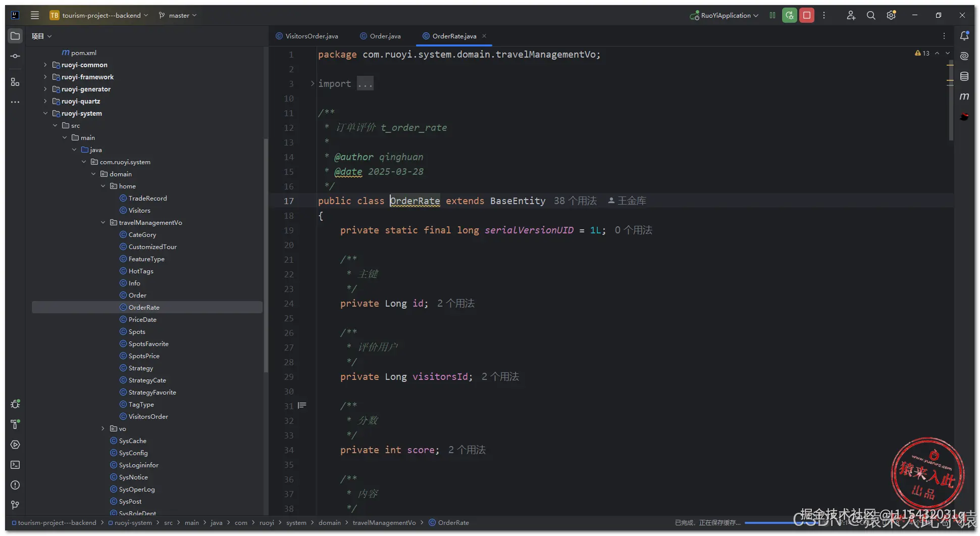The width and height of the screenshot is (980, 536).
Task: Click the OrderRate breadcrumb
Action: 449,522
